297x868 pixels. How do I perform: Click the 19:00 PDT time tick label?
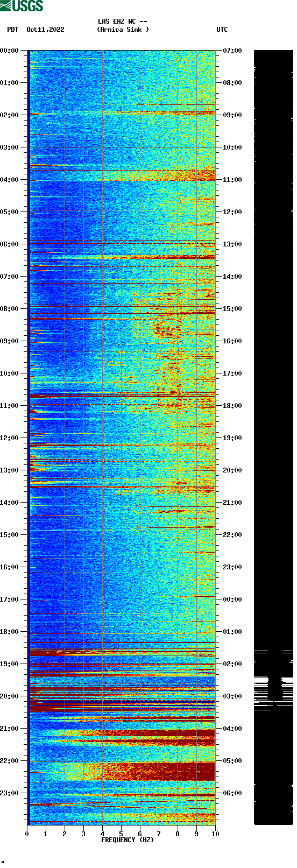10,664
